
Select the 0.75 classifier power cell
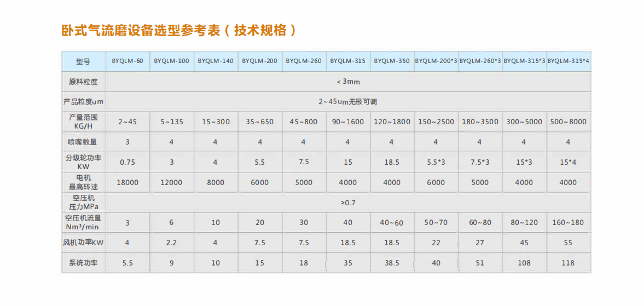click(x=127, y=162)
